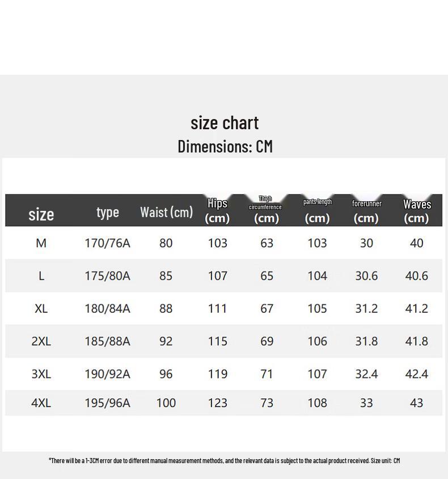448x479 pixels.
Task: Click the 'type' column header
Action: [x=108, y=212]
